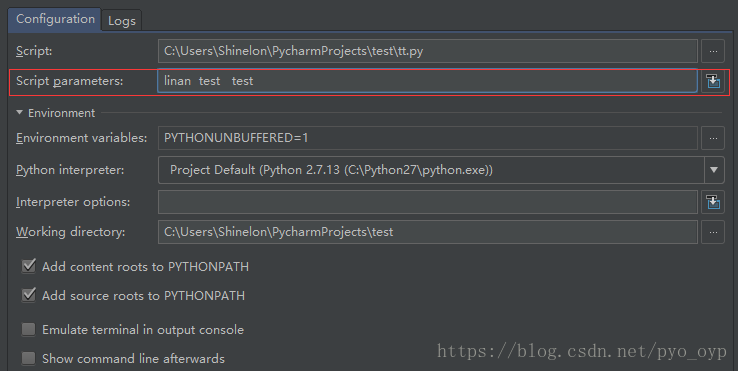This screenshot has height=371, width=738.
Task: Click the Environment variables: label
Action: tap(81, 138)
